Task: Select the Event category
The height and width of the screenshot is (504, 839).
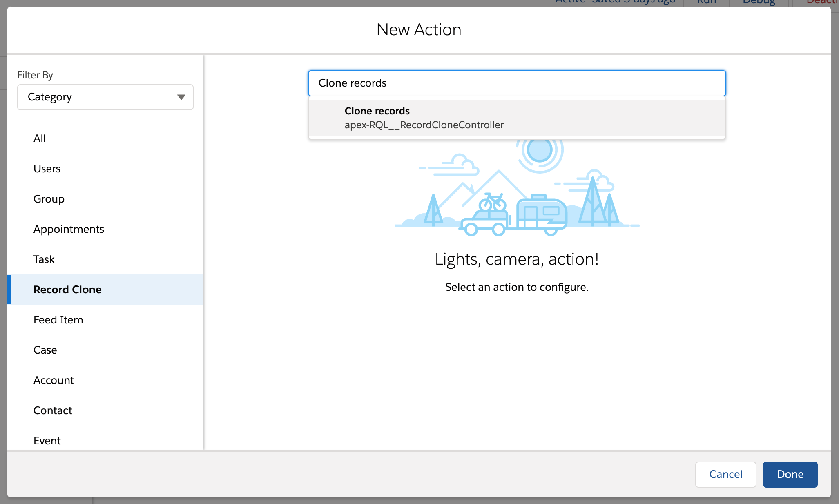Action: pyautogui.click(x=47, y=441)
